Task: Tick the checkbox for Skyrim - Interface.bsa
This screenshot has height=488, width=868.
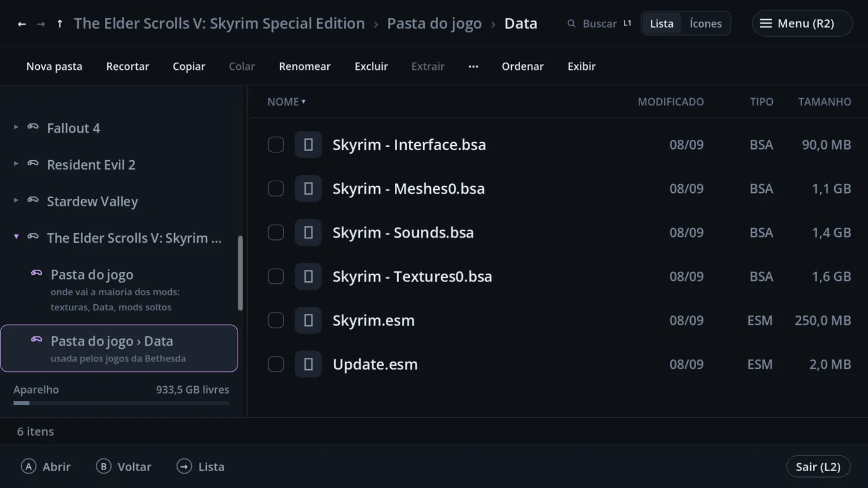Action: (x=275, y=145)
